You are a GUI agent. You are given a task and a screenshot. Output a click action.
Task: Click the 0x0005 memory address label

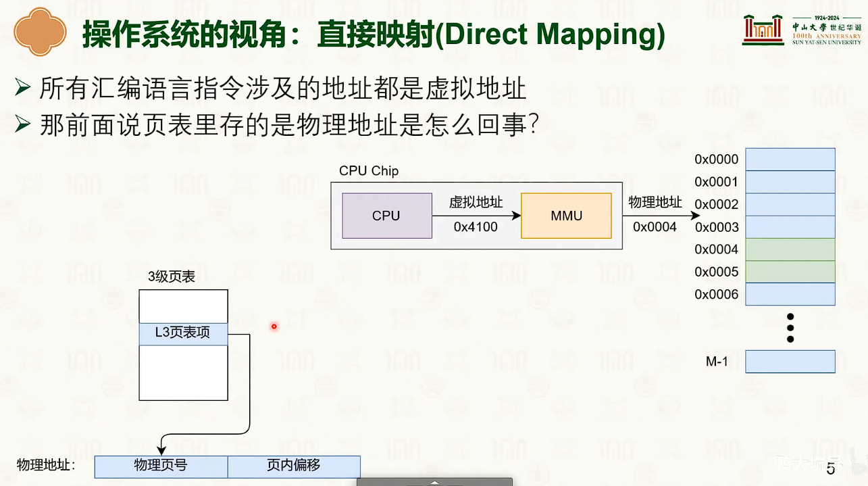click(x=717, y=272)
